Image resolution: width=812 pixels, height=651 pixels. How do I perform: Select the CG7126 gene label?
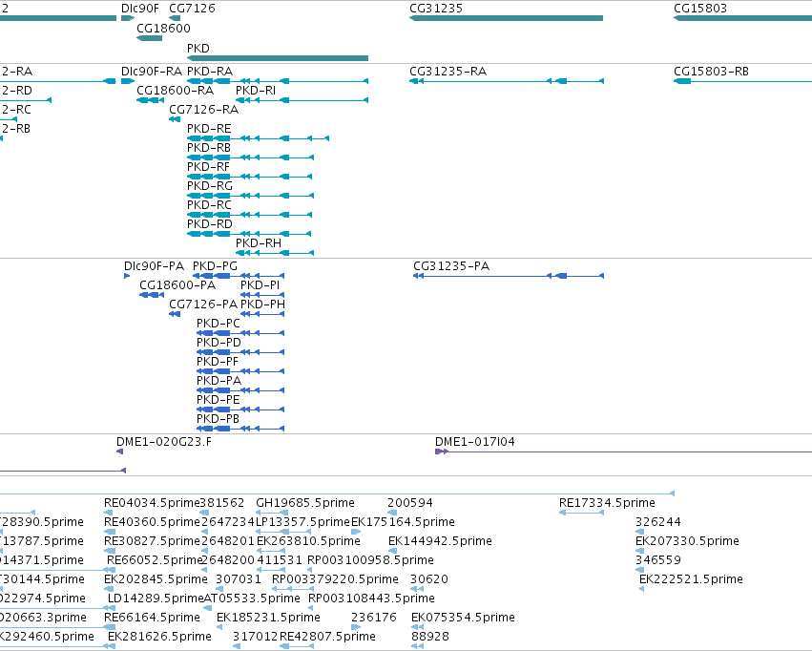tap(192, 9)
